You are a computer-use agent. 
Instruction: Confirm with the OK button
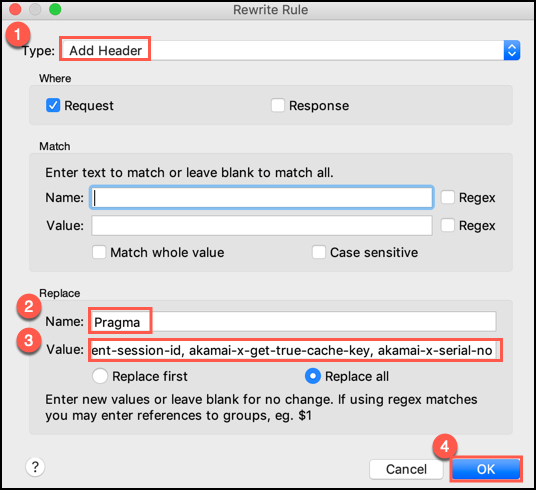click(486, 469)
